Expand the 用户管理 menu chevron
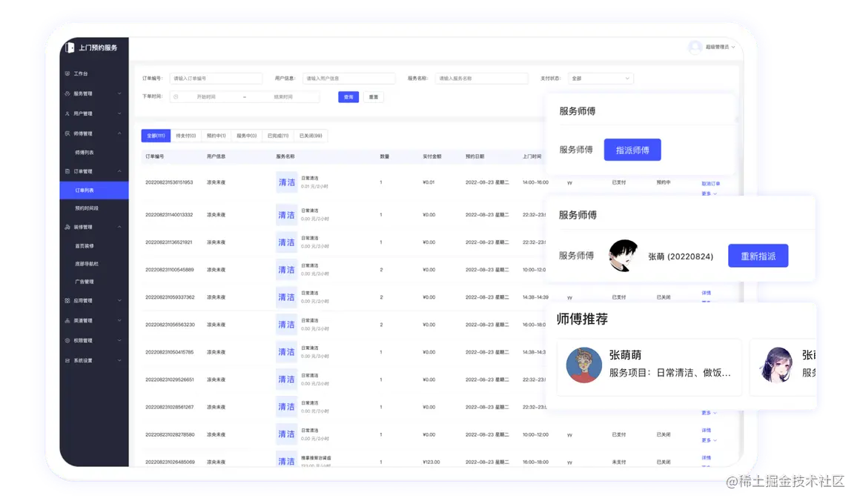The height and width of the screenshot is (504, 860). (119, 113)
